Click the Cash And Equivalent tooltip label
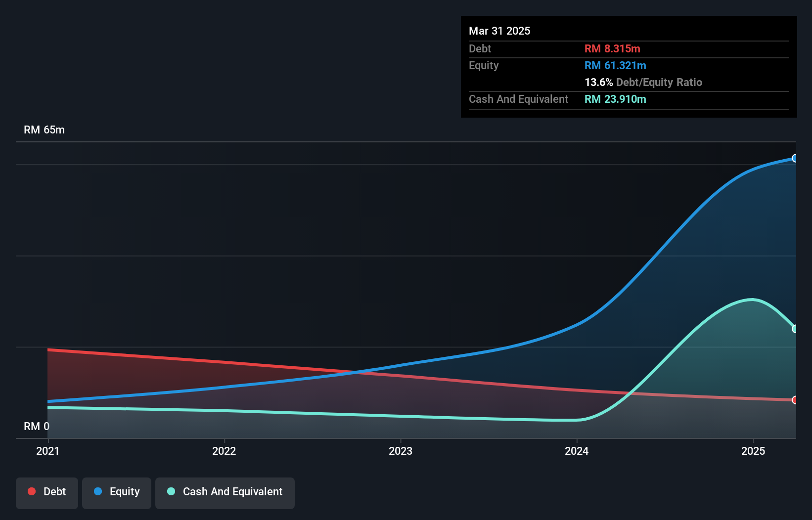 coord(518,99)
